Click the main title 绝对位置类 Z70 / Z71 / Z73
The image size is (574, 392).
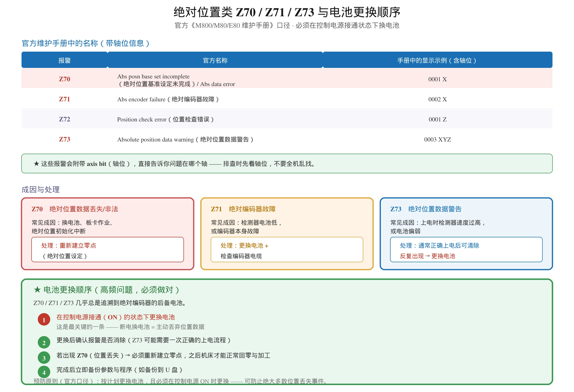pyautogui.click(x=287, y=12)
